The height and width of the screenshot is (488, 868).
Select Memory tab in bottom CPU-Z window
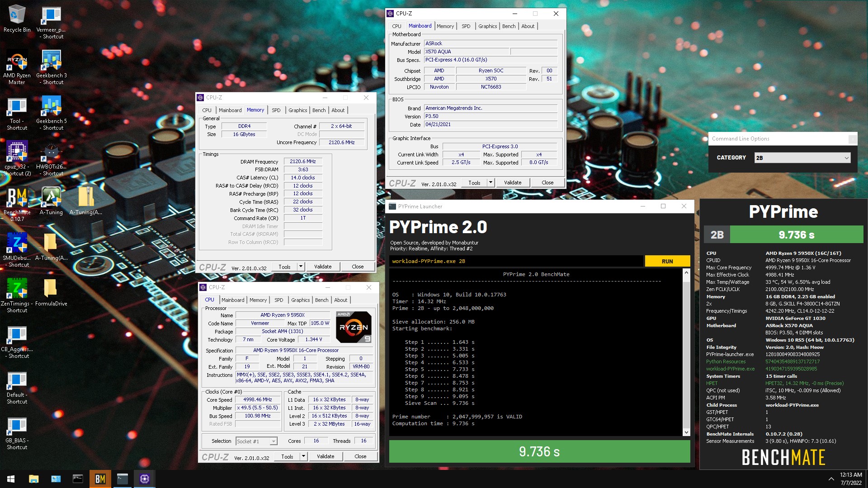point(258,300)
